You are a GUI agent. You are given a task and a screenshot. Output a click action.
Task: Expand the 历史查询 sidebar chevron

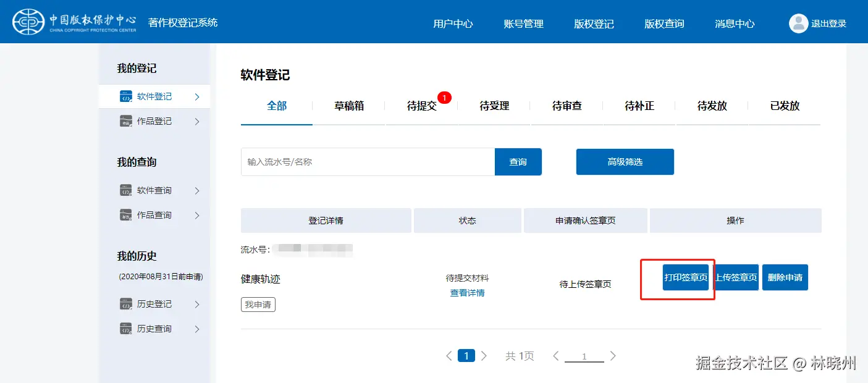click(x=197, y=329)
